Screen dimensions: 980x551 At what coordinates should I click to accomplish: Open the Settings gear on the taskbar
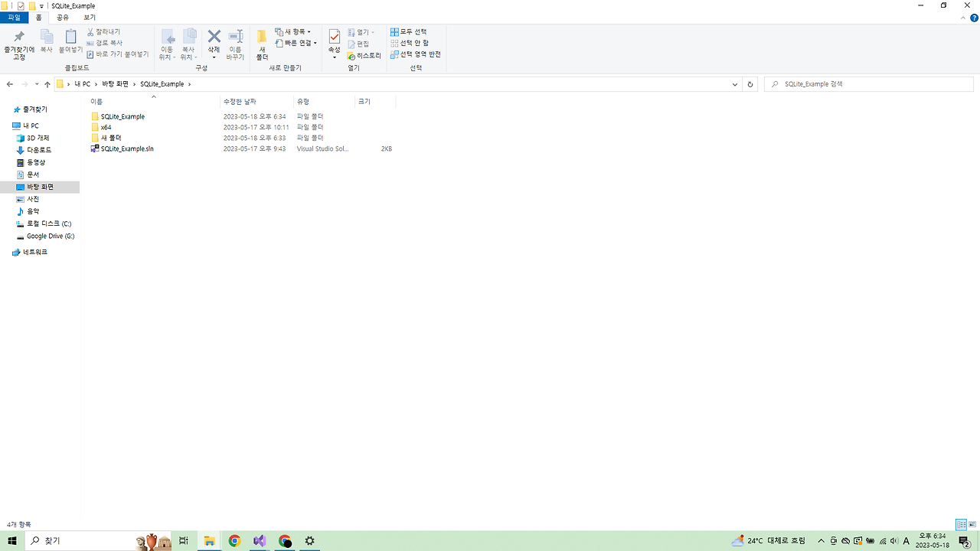(x=310, y=540)
